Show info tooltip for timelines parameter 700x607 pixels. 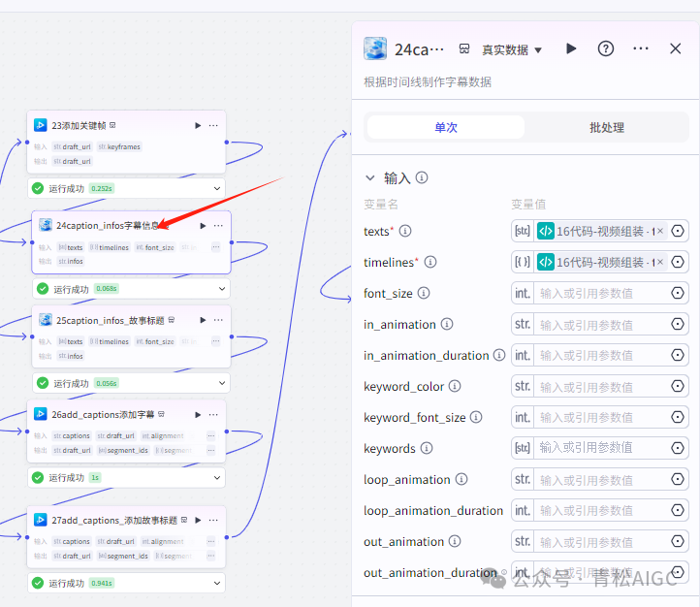(430, 262)
